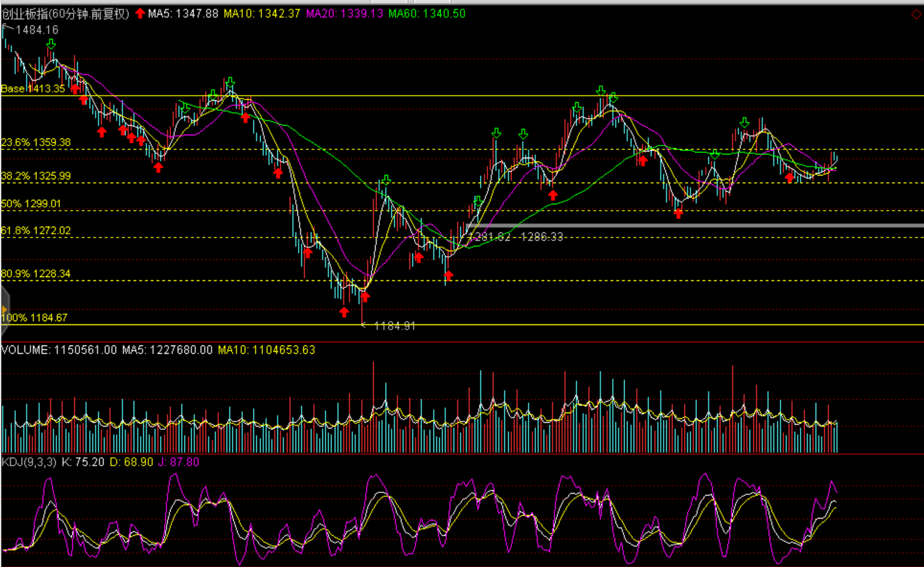
Task: Click the red diamond icon in top-right corner
Action: tap(916, 13)
